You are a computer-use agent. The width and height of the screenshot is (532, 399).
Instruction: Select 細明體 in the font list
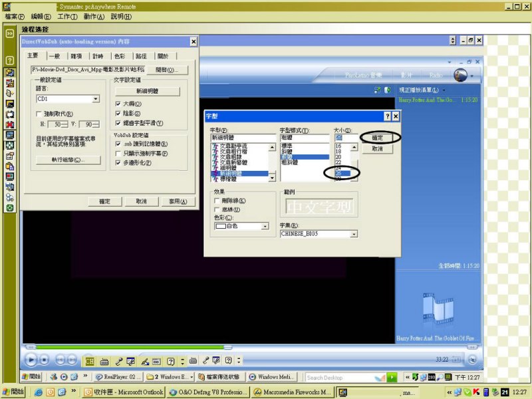[228, 168]
